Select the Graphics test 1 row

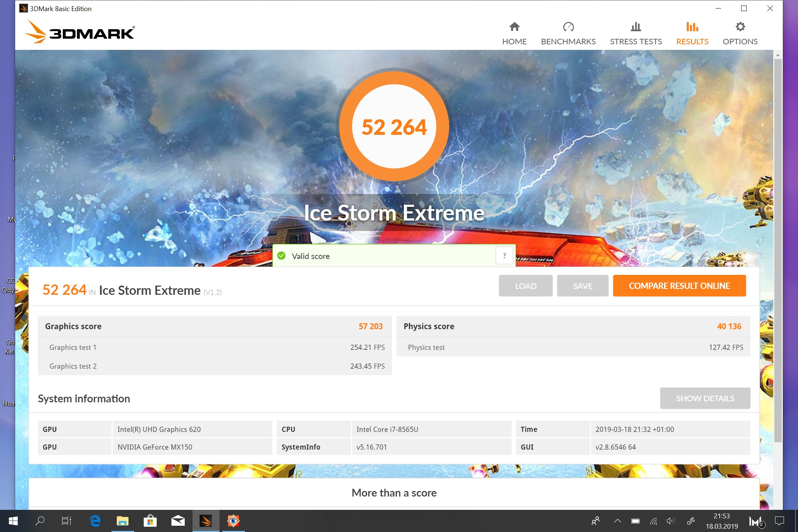215,347
